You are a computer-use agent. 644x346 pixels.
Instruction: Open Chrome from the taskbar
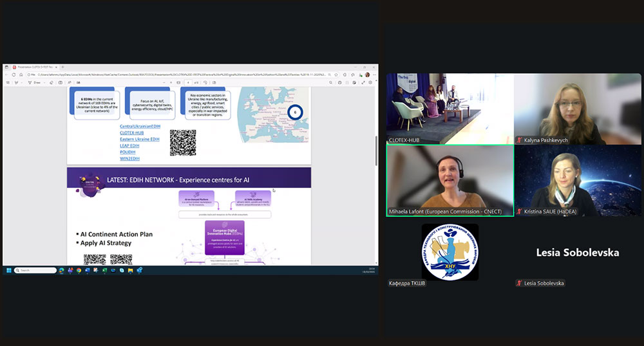79,270
